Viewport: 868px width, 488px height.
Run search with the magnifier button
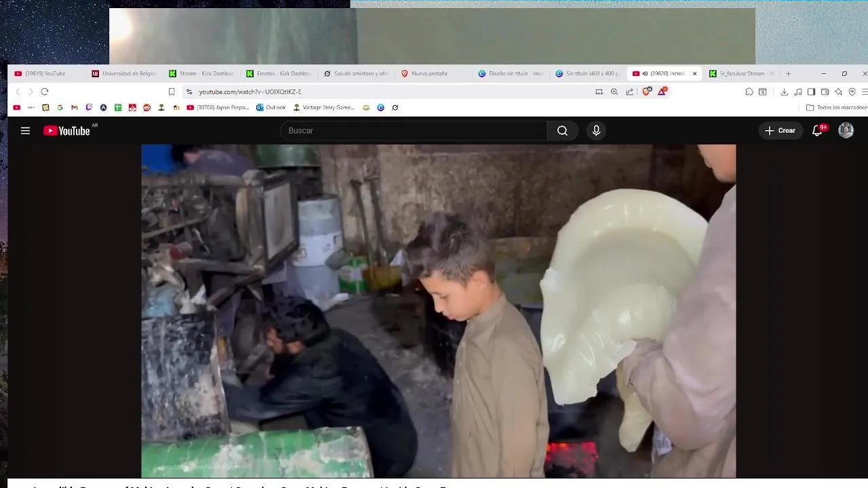tap(562, 131)
